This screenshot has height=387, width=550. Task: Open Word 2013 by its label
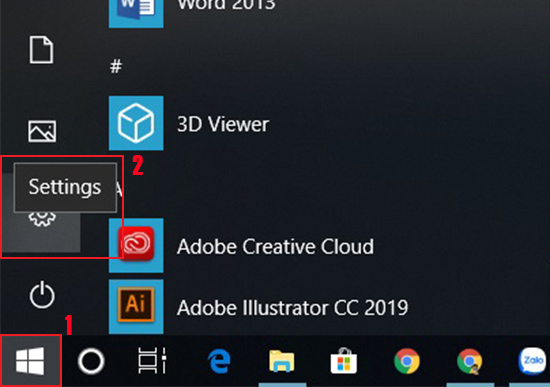227,5
